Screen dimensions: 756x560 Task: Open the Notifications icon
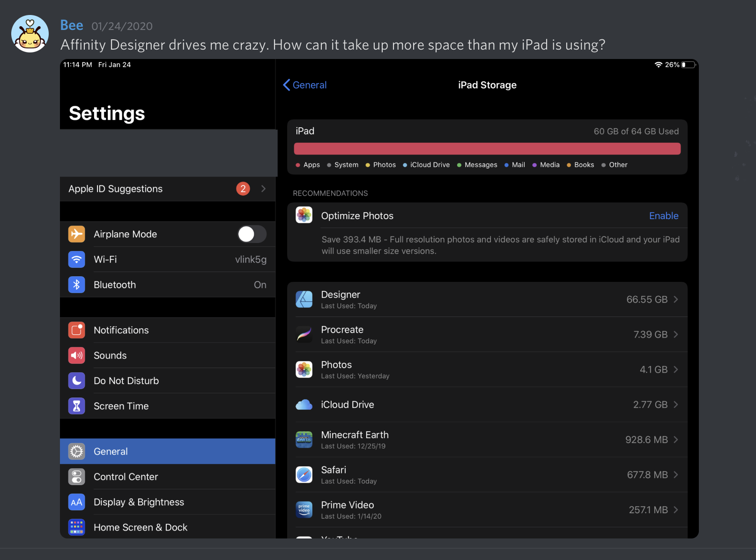click(x=77, y=330)
